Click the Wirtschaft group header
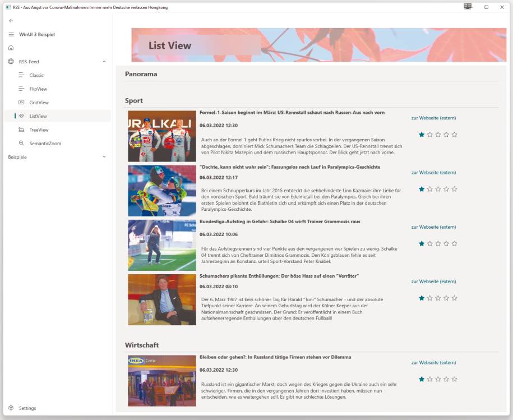The image size is (513, 420). click(142, 345)
